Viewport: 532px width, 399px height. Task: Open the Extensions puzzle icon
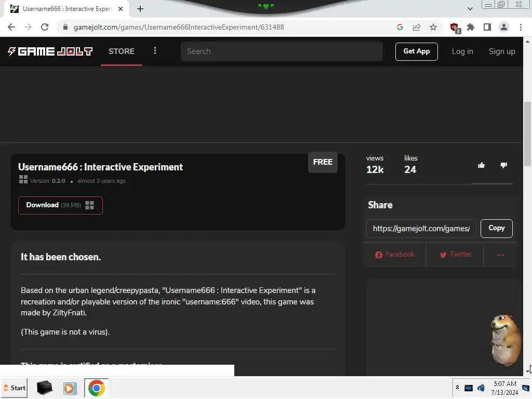tap(471, 27)
